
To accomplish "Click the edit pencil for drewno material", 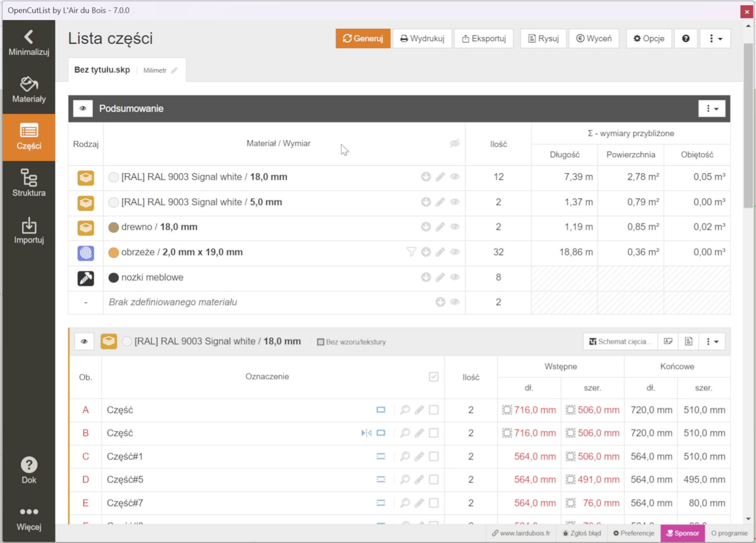I will [440, 227].
